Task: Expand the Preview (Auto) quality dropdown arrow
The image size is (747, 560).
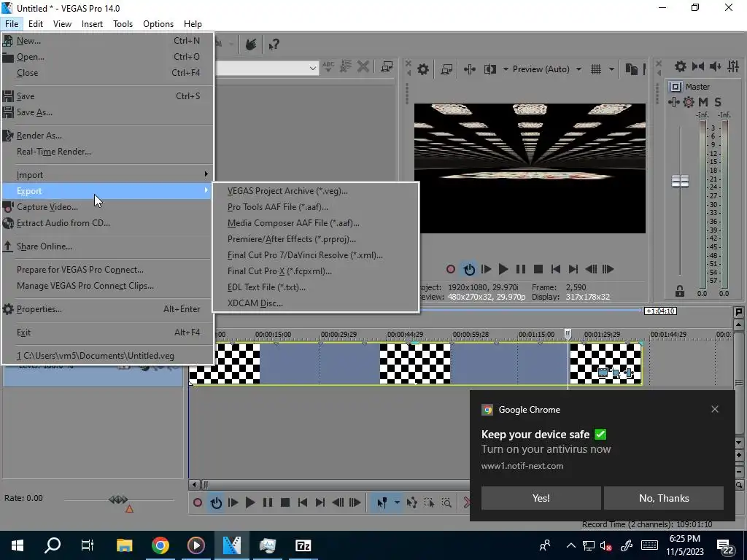Action: point(578,69)
